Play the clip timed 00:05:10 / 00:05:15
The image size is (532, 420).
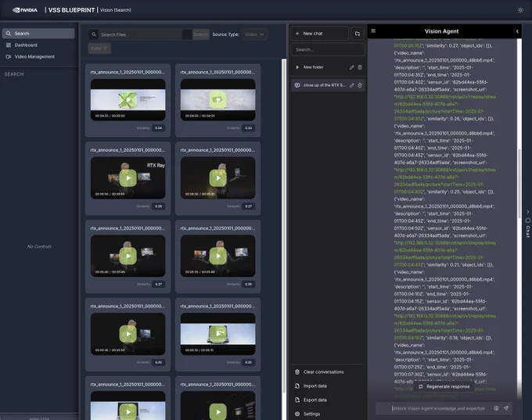(217, 334)
